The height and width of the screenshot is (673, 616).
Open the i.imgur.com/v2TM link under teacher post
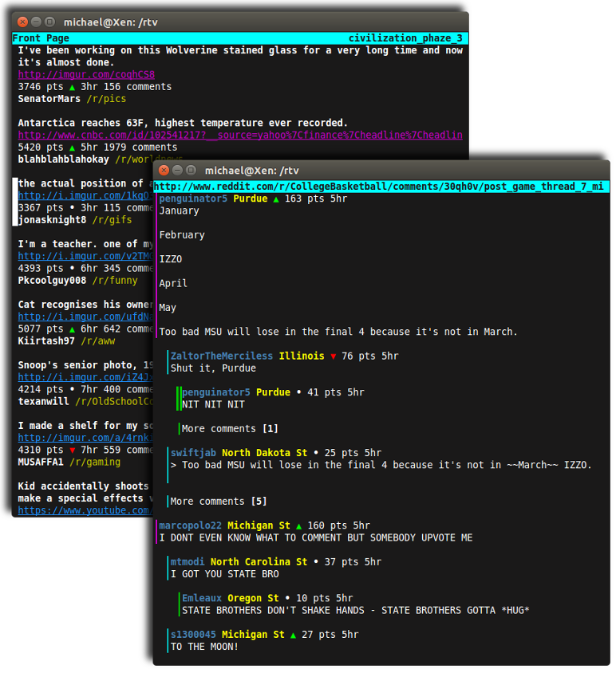tap(85, 256)
